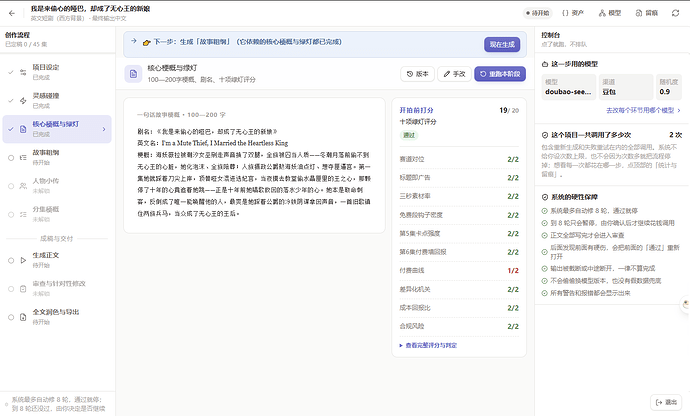Image resolution: width=690 pixels, height=416 pixels.
Task: Click the document icon in the highlighted 核心梗概与绿灯 row
Action: point(23,129)
